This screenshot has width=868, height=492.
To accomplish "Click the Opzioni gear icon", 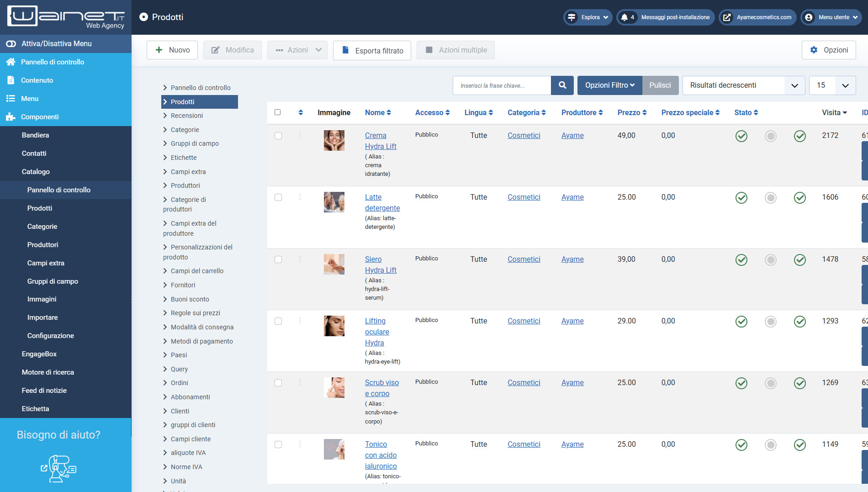I will pyautogui.click(x=814, y=50).
